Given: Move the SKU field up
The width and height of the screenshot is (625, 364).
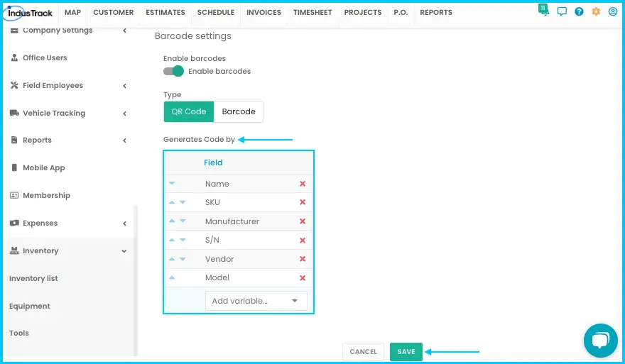Looking at the screenshot, I should 172,202.
